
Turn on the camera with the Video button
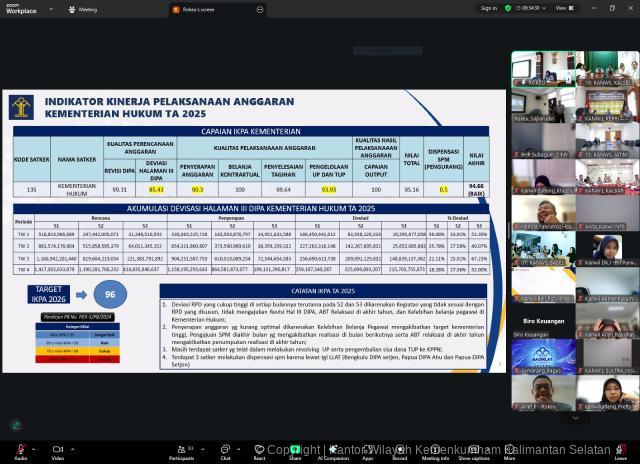58,450
